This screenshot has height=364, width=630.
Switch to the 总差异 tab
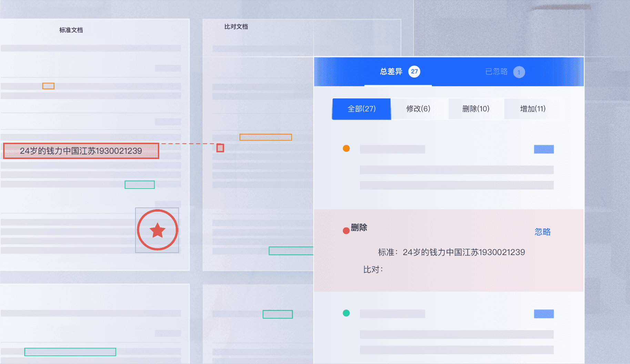point(398,72)
